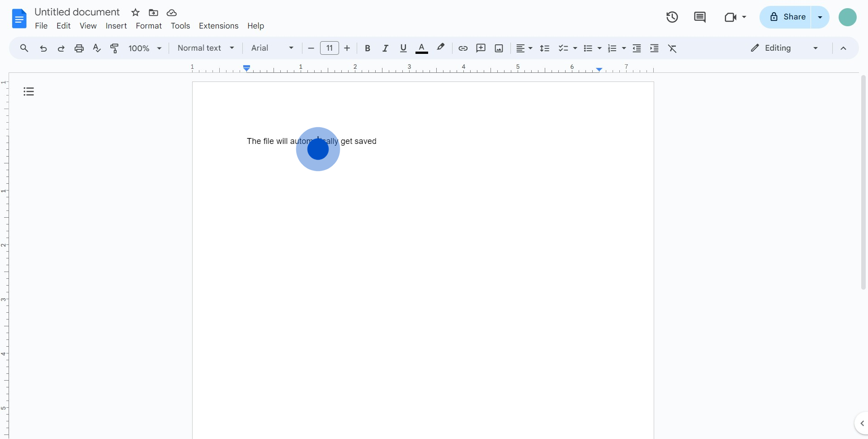Print the document
Screen dimensions: 868x439
(79, 48)
